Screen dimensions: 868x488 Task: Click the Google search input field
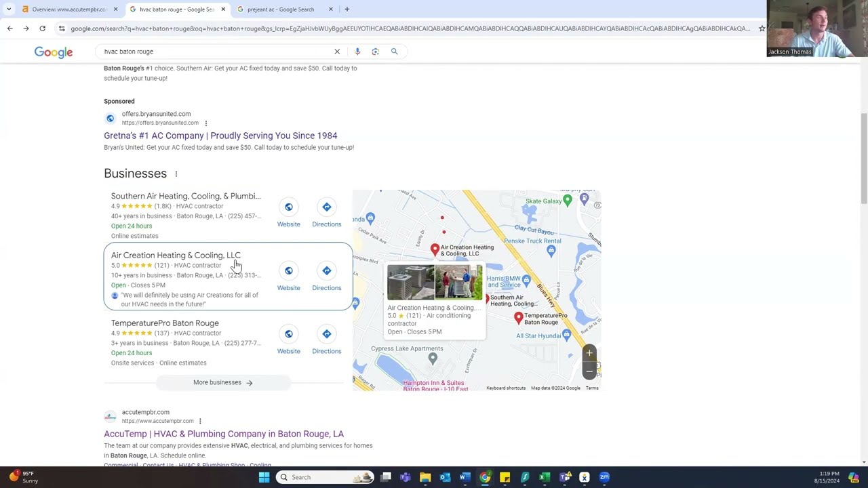(x=217, y=52)
